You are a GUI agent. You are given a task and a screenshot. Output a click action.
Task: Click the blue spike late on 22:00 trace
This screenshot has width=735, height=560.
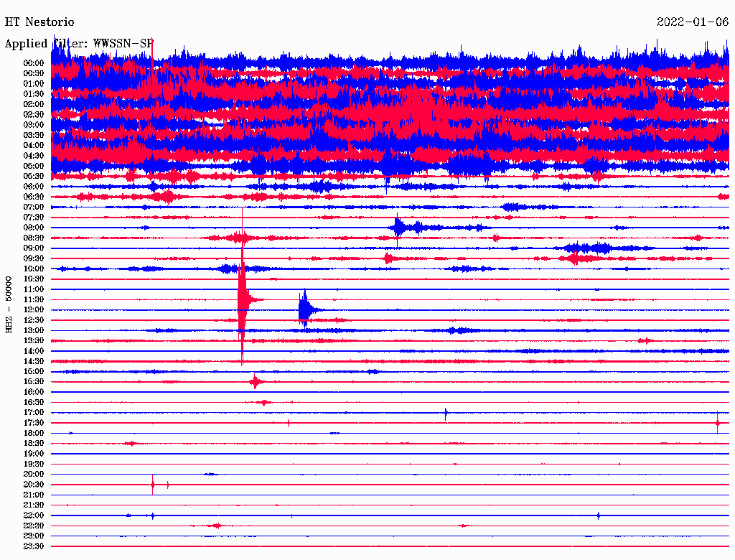coord(599,516)
